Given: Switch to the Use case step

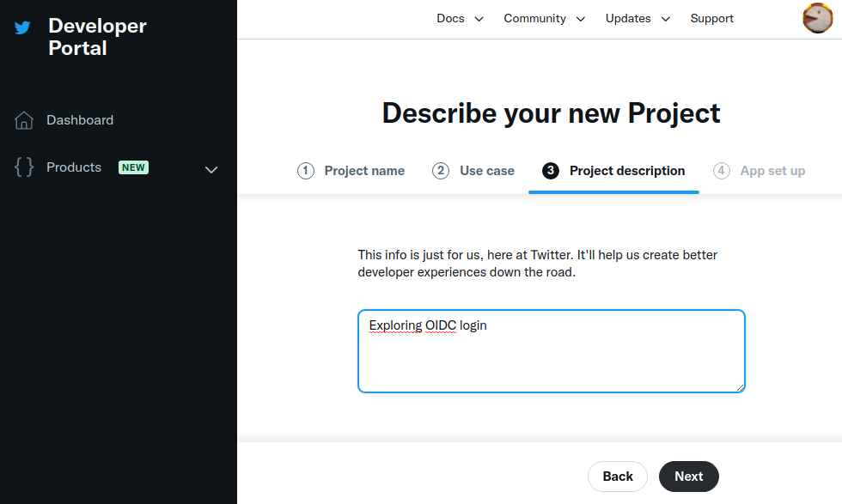Looking at the screenshot, I should [487, 171].
